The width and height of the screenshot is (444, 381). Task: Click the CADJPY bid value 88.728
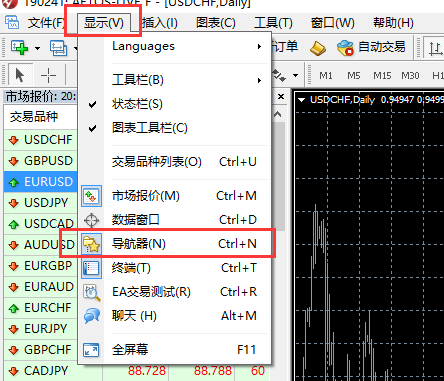(x=147, y=371)
